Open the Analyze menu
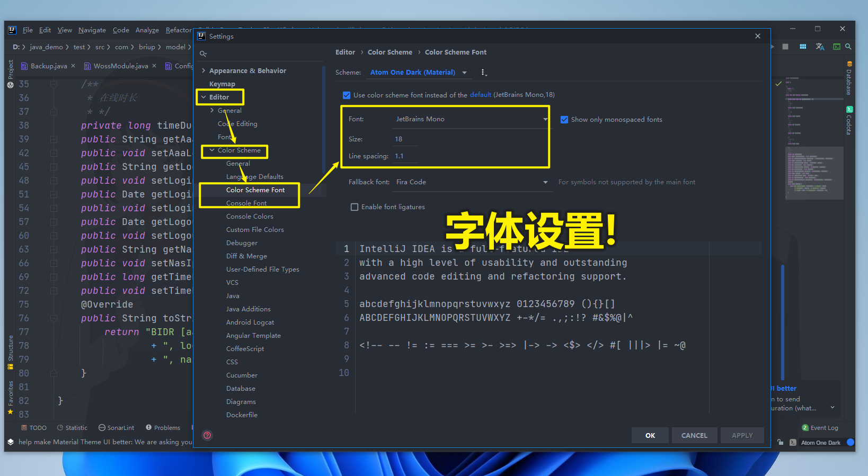The width and height of the screenshot is (868, 476). click(147, 30)
